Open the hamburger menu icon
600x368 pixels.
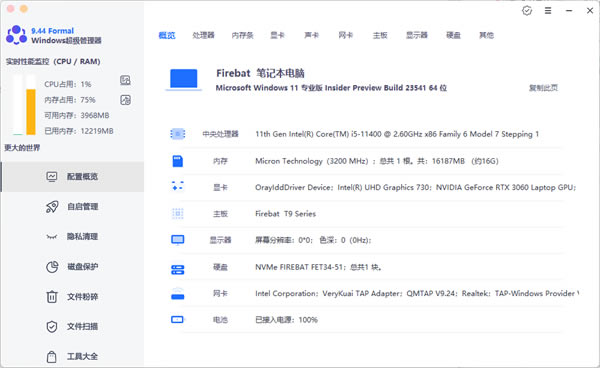[548, 11]
